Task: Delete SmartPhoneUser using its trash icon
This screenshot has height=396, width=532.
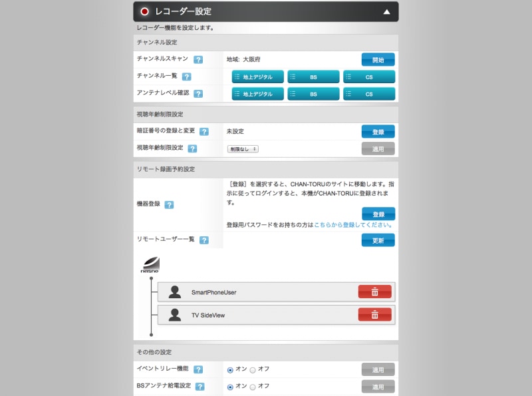Action: pos(375,291)
